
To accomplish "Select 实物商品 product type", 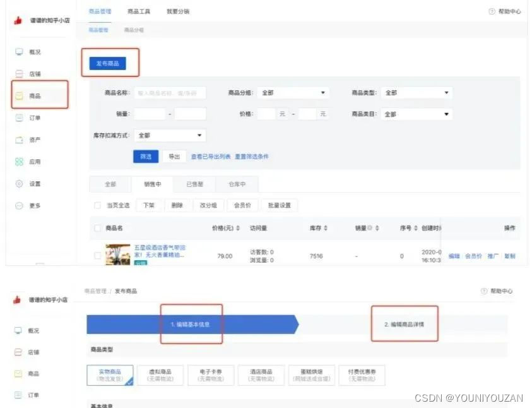I will pos(110,375).
